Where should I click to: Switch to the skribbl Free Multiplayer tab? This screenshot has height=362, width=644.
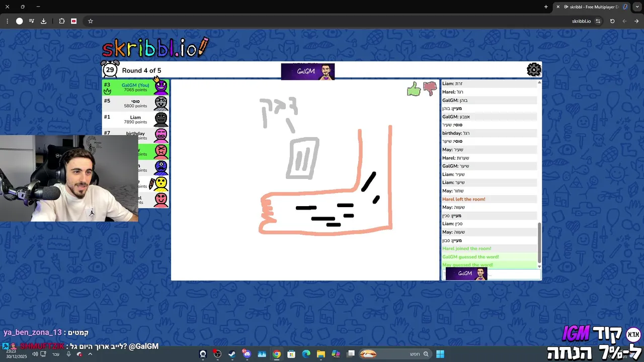click(x=591, y=7)
